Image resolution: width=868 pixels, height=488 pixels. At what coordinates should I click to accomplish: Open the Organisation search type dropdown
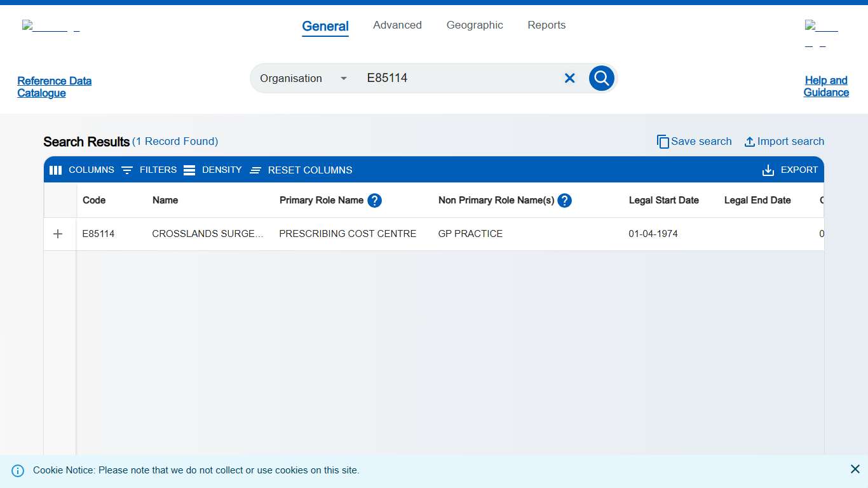point(303,78)
